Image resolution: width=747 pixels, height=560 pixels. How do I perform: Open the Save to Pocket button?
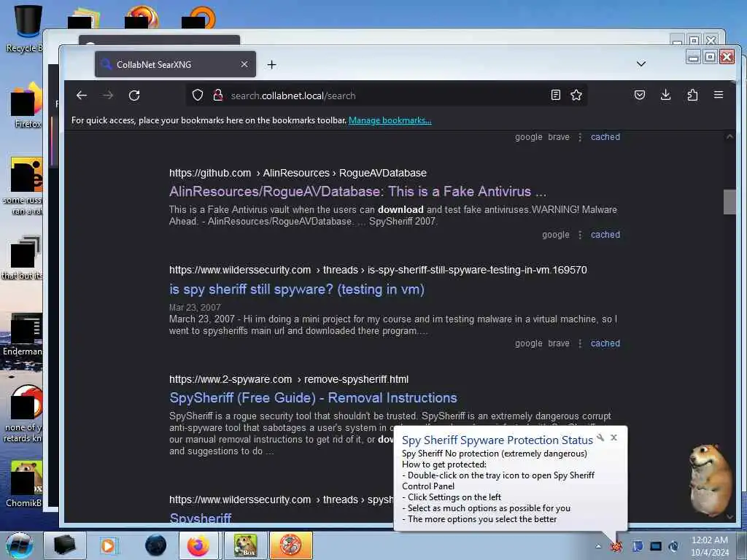640,96
